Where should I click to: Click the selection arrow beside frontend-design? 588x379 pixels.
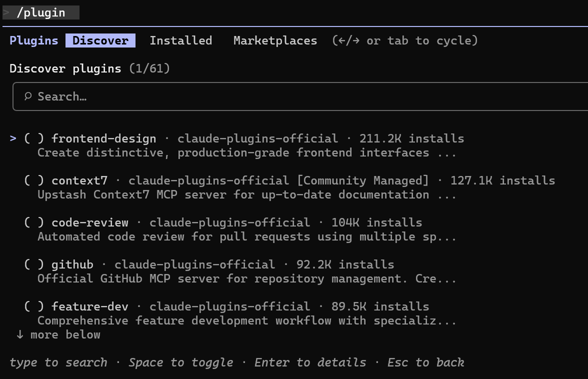13,138
